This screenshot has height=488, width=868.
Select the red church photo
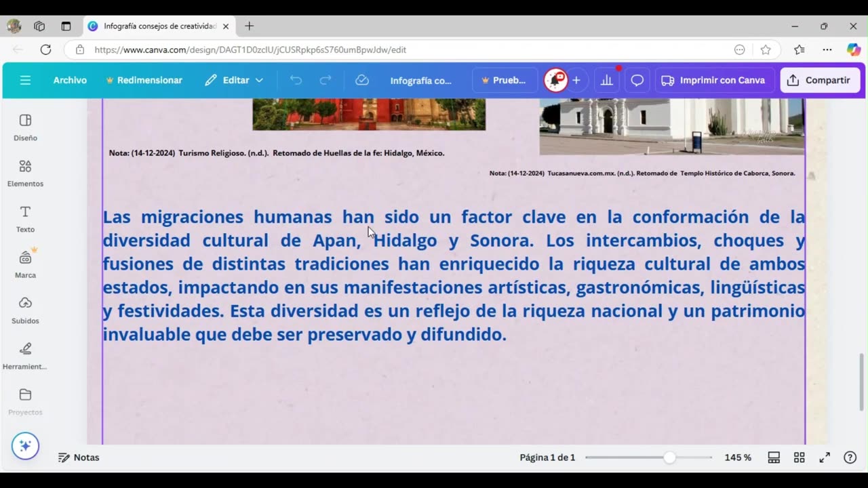tap(369, 114)
